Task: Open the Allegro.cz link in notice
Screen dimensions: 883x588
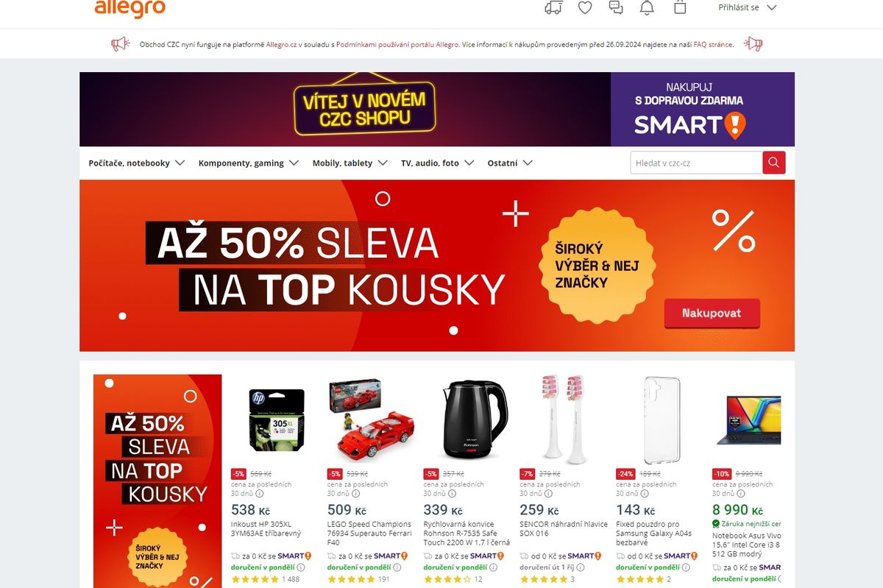Action: coord(281,45)
